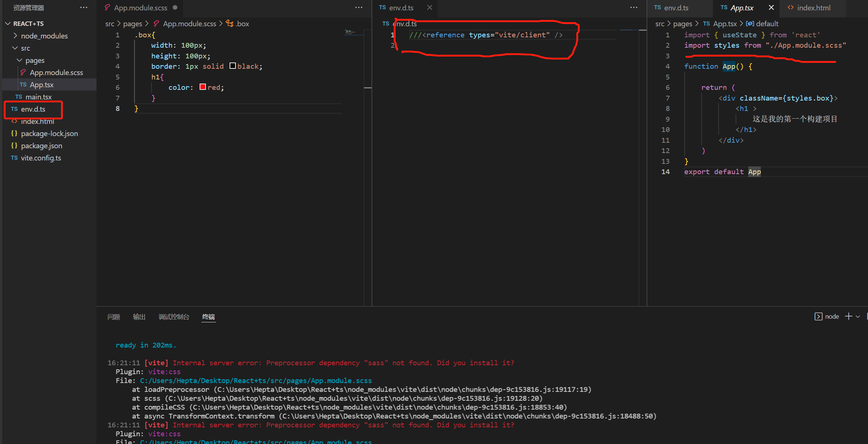Click Sass icon beside App.module.scss in explorer
Screen dimensions: 868x444
(x=23, y=72)
